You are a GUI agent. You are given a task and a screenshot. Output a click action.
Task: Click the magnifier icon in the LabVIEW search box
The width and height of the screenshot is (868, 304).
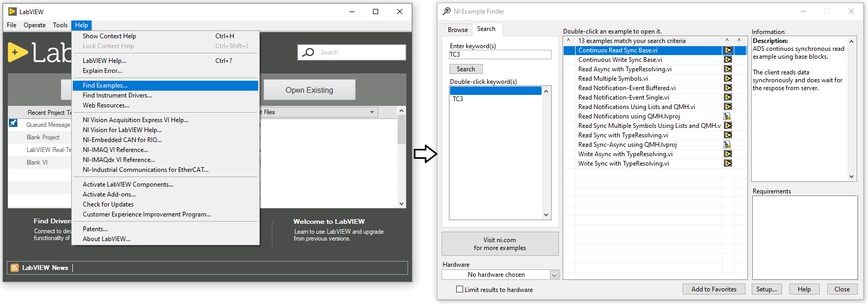coord(309,52)
